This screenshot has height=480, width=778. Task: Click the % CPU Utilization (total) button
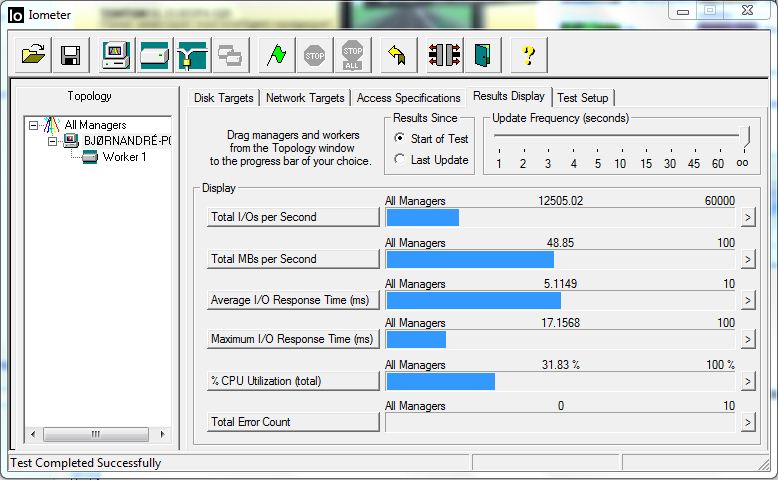(x=293, y=381)
